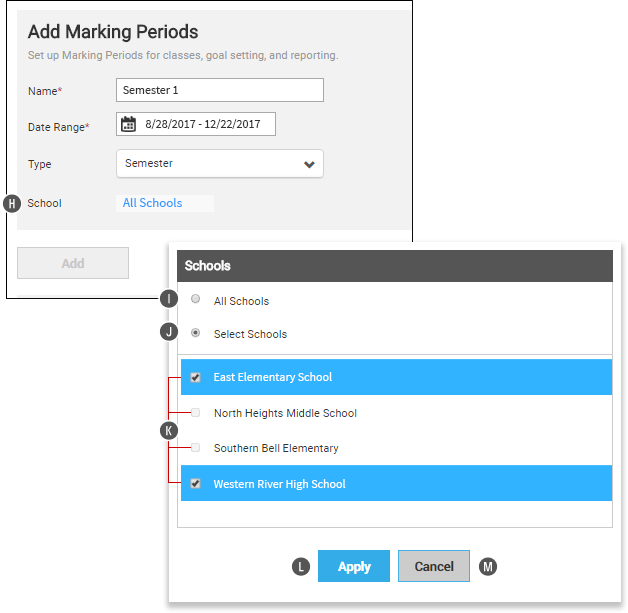Click the Cancel button
The image size is (628, 613).
[x=434, y=566]
